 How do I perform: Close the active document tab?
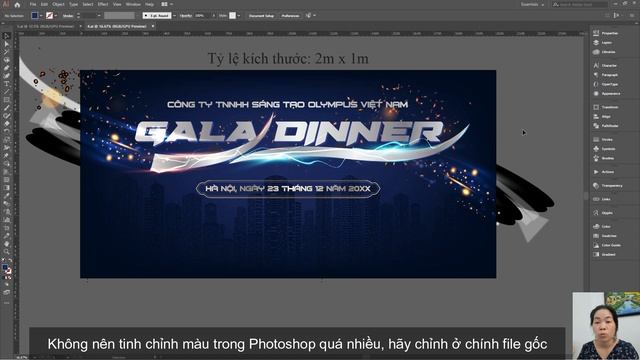point(153,26)
